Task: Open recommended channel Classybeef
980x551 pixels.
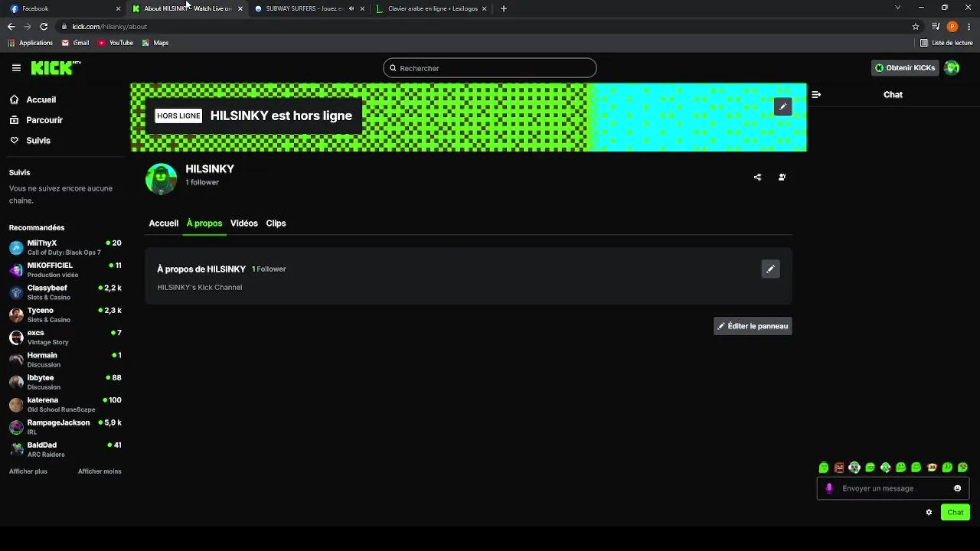Action: (65, 292)
